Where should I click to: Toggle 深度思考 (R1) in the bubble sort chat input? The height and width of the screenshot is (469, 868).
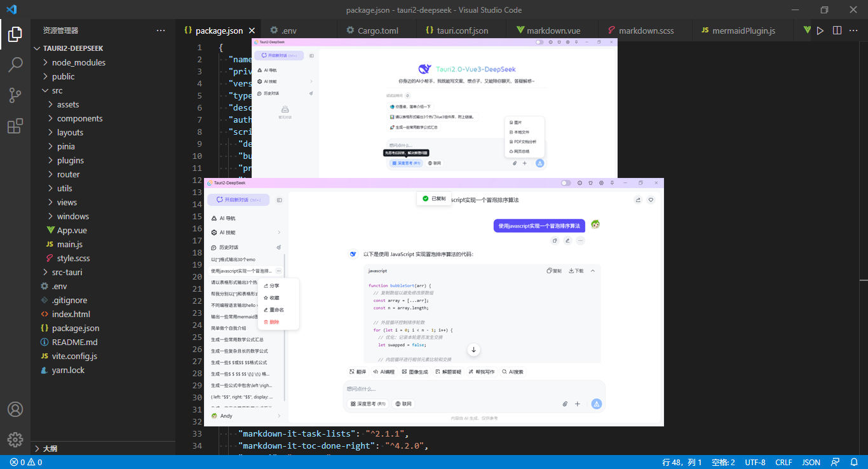point(368,404)
